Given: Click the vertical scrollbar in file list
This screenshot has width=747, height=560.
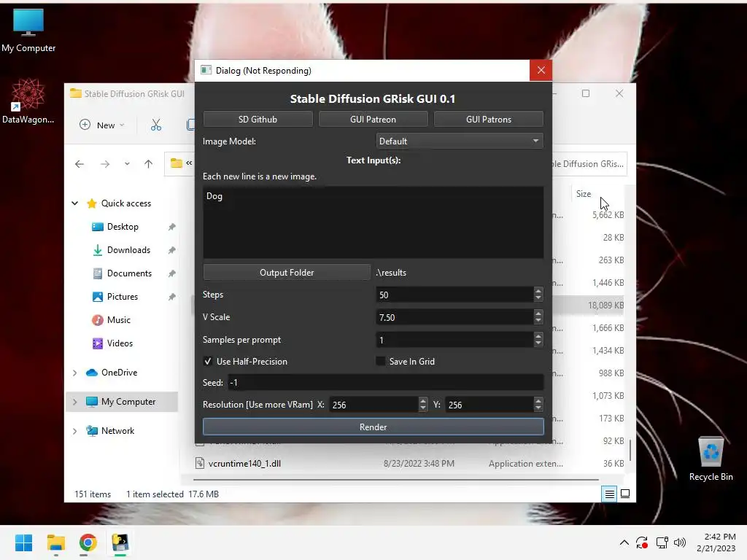Looking at the screenshot, I should tap(631, 450).
